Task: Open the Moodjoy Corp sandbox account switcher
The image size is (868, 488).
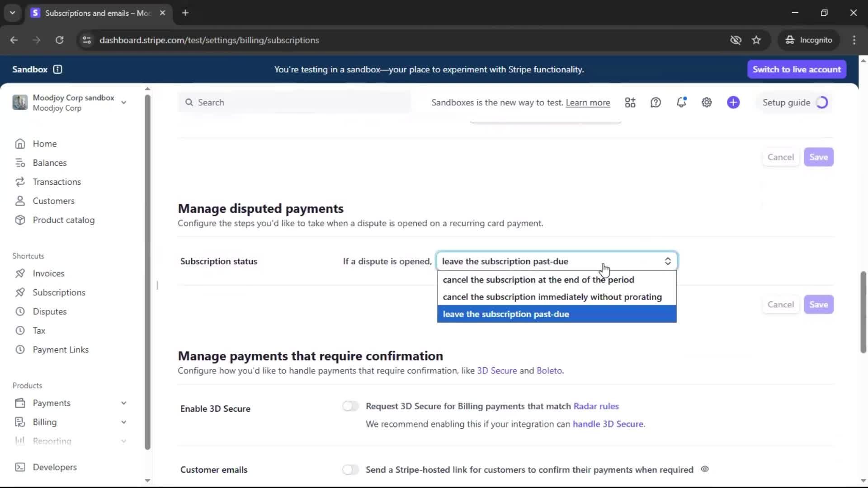Action: pos(70,103)
